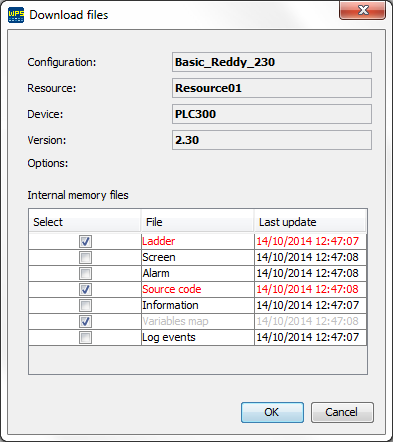Viewport: 393px width, 442px height.
Task: Click the Configuration field Basic_Reddy_230
Action: coord(272,62)
